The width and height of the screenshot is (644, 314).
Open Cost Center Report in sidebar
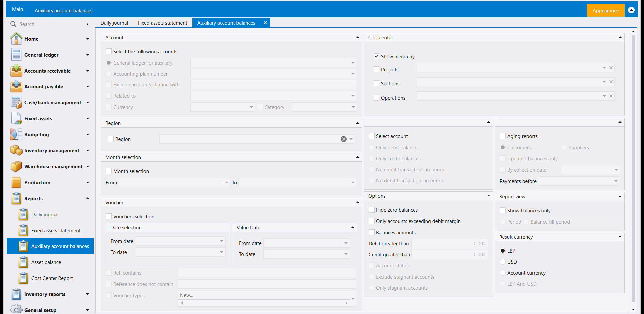52,278
